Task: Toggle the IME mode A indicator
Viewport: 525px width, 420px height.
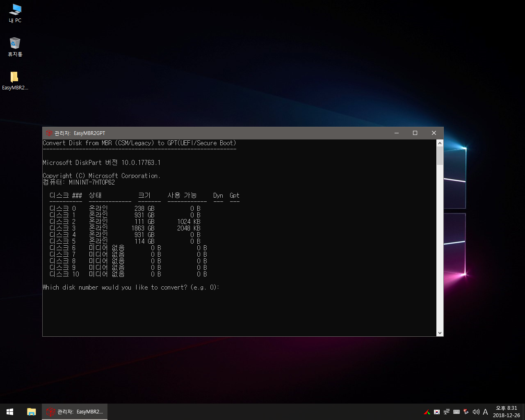Action: [485, 412]
